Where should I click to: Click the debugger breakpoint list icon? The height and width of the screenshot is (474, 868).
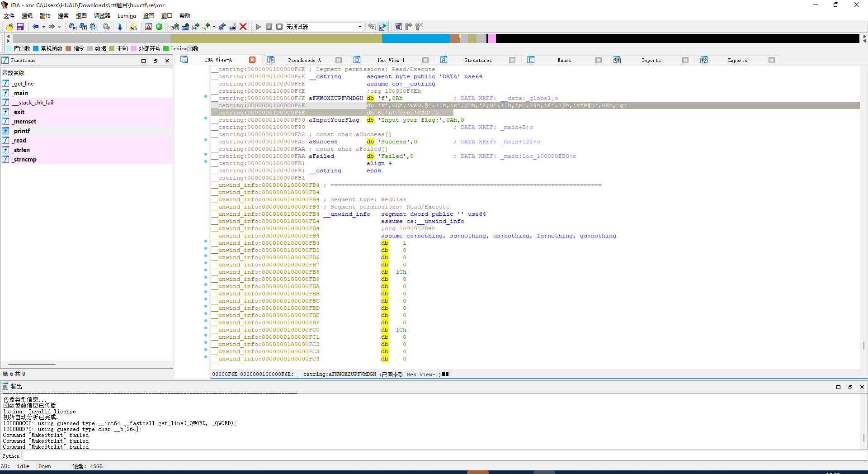(398, 27)
